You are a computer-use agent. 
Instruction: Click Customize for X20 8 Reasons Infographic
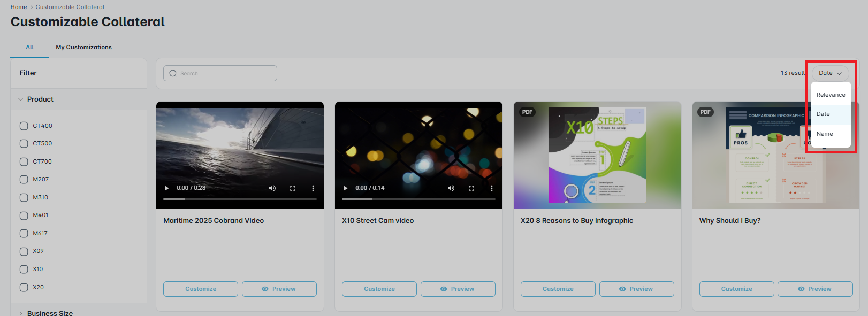tap(558, 289)
